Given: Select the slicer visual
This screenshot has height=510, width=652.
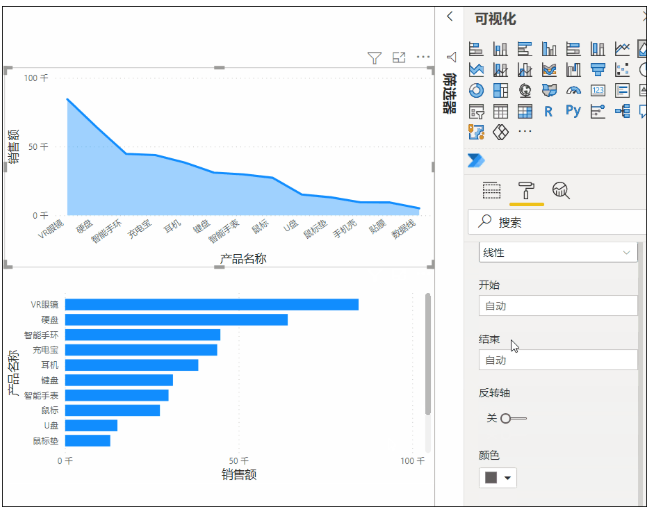Looking at the screenshot, I should 476,111.
